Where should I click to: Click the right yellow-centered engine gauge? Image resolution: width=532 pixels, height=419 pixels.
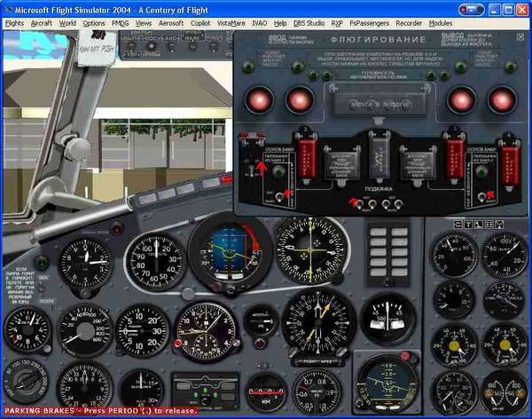pyautogui.click(x=505, y=345)
